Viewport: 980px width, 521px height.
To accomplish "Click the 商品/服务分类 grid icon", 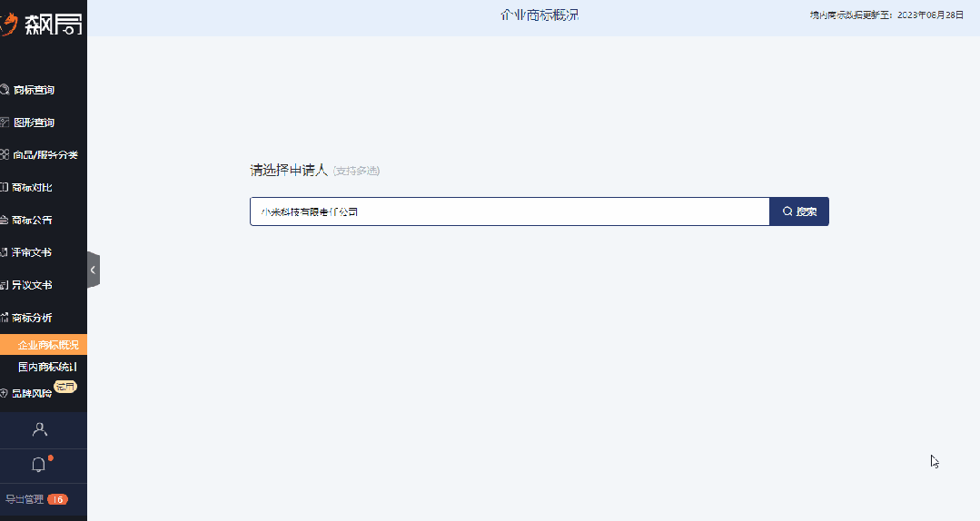I will (5, 154).
